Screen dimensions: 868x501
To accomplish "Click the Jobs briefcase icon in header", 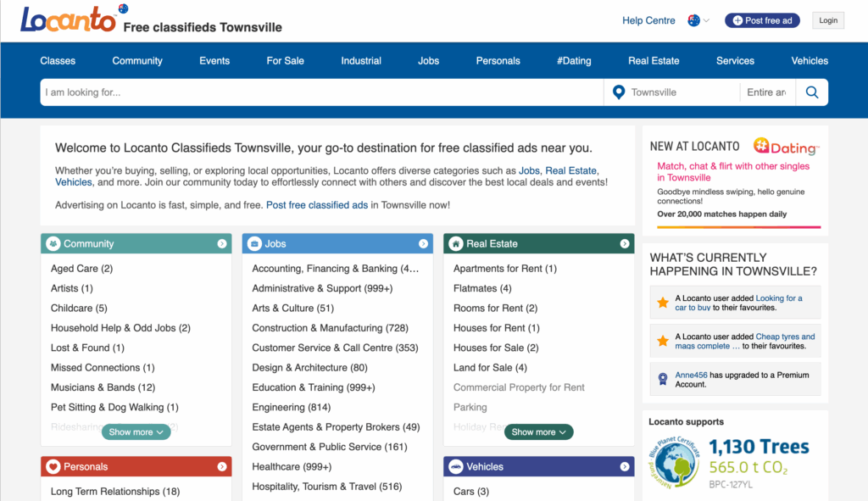I will tap(254, 243).
